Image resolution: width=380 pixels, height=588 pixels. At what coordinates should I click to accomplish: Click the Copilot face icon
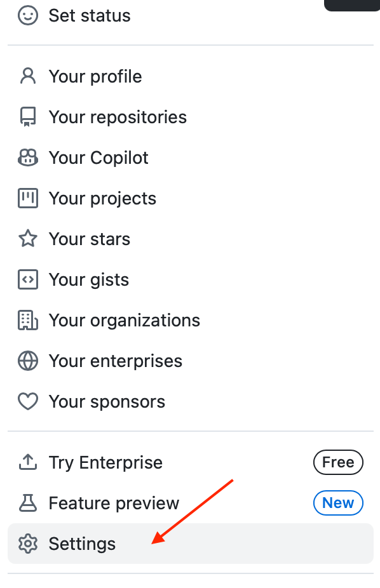(28, 157)
